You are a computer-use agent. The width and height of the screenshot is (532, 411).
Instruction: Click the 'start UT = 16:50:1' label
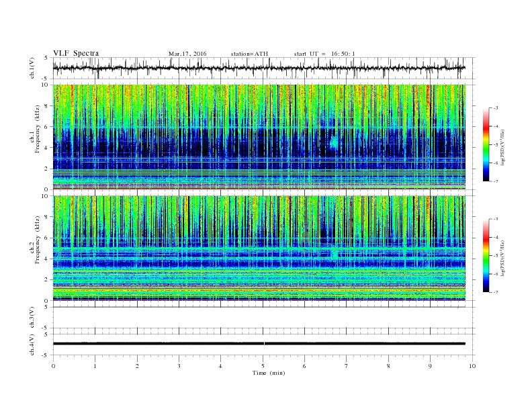(324, 54)
